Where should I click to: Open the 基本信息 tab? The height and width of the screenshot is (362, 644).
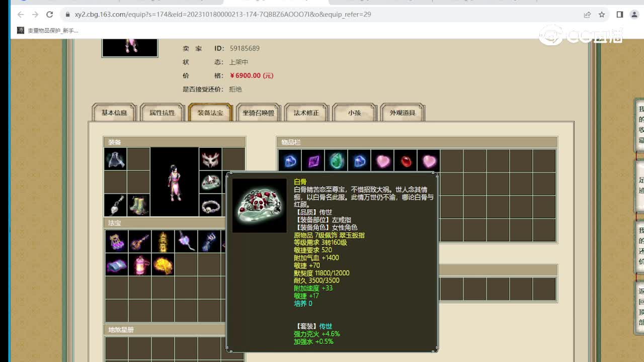tap(114, 113)
